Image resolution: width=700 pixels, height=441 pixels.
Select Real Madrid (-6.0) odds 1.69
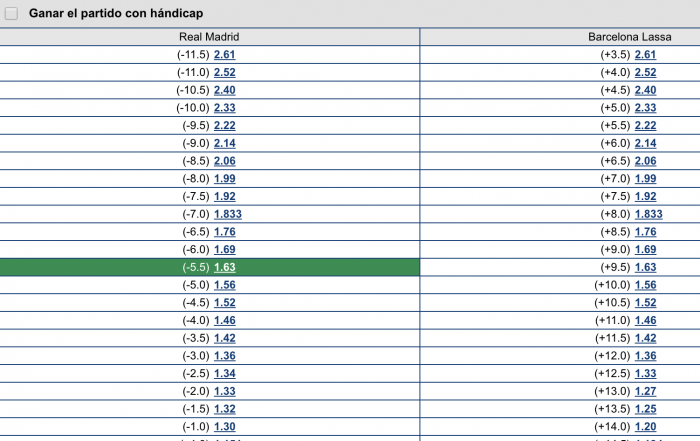point(225,250)
